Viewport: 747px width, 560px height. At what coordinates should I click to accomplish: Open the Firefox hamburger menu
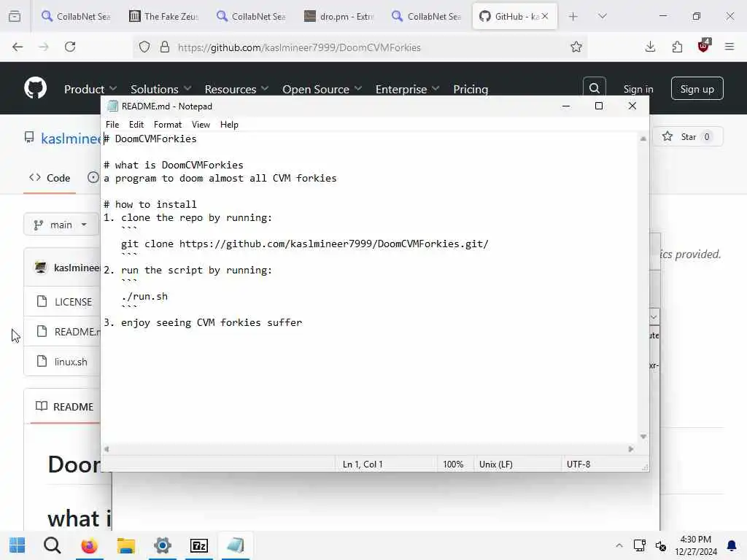pyautogui.click(x=729, y=47)
